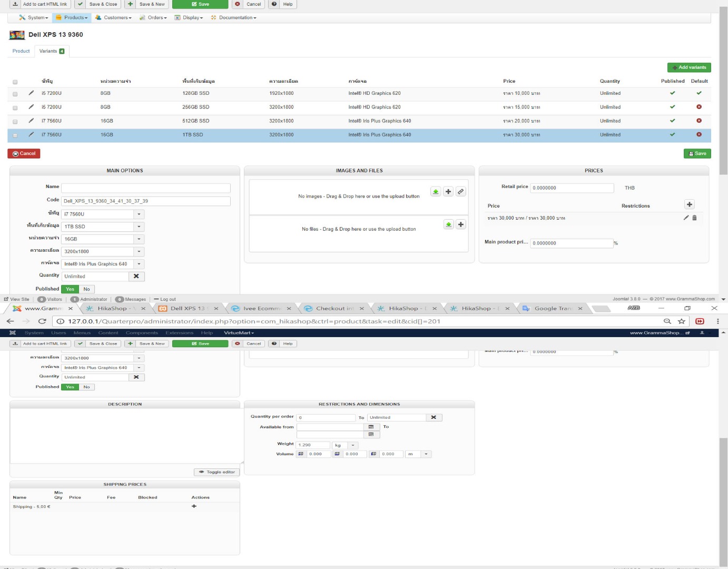Viewport: 728px width, 569px height.
Task: Tick the select-all checkbox in the variants header
Action: (x=15, y=82)
